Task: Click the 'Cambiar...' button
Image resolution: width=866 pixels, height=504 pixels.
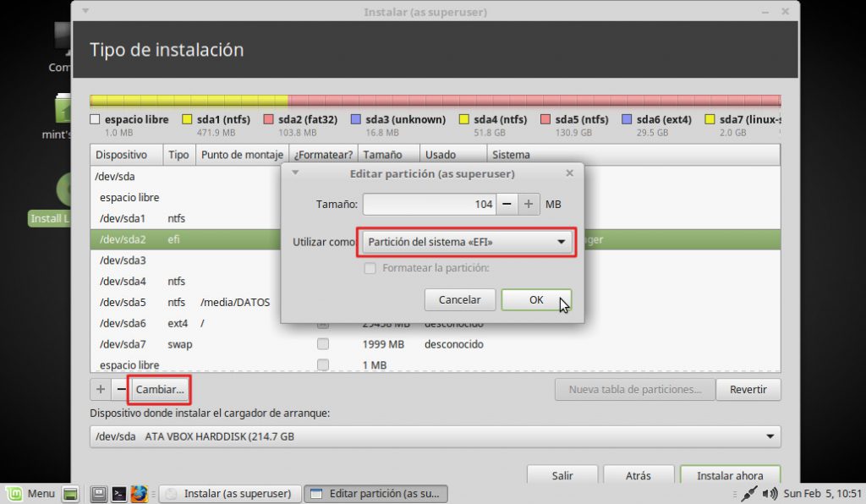Action: 159,390
